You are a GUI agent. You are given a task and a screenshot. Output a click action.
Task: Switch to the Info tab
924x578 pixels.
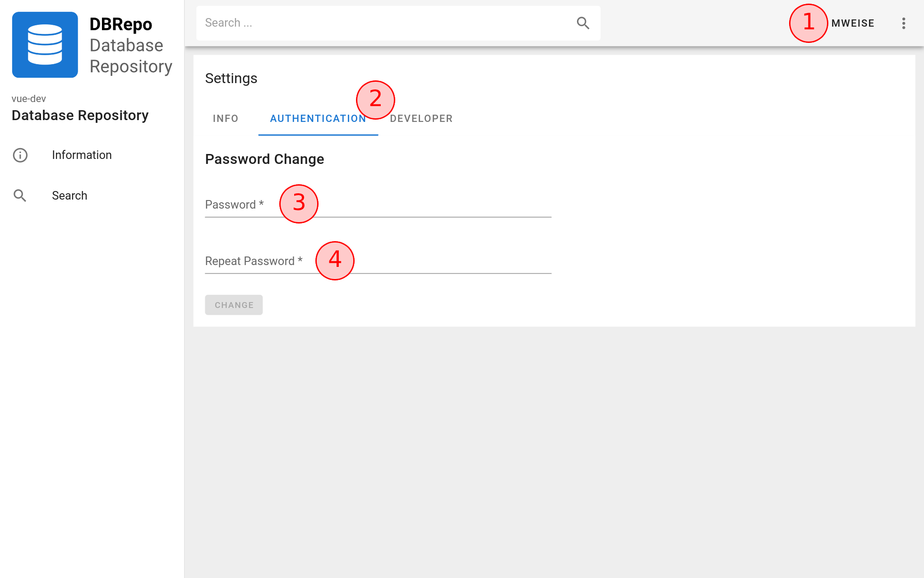pos(226,118)
